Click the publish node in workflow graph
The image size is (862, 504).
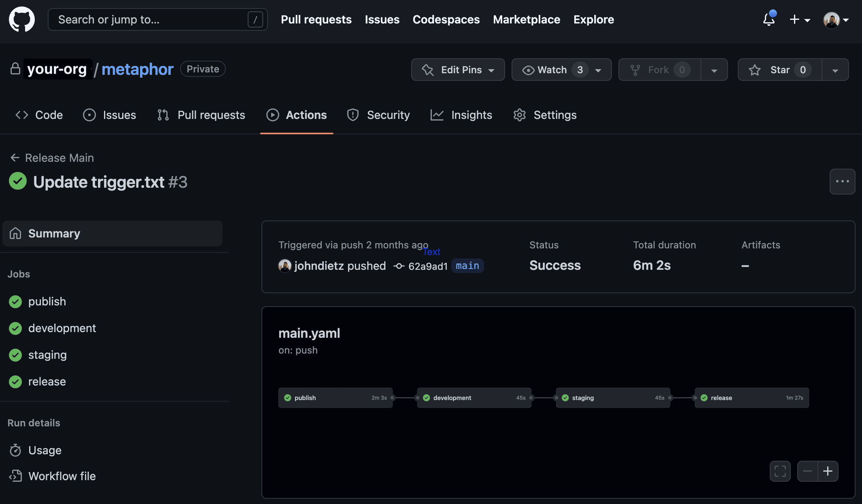click(x=335, y=398)
